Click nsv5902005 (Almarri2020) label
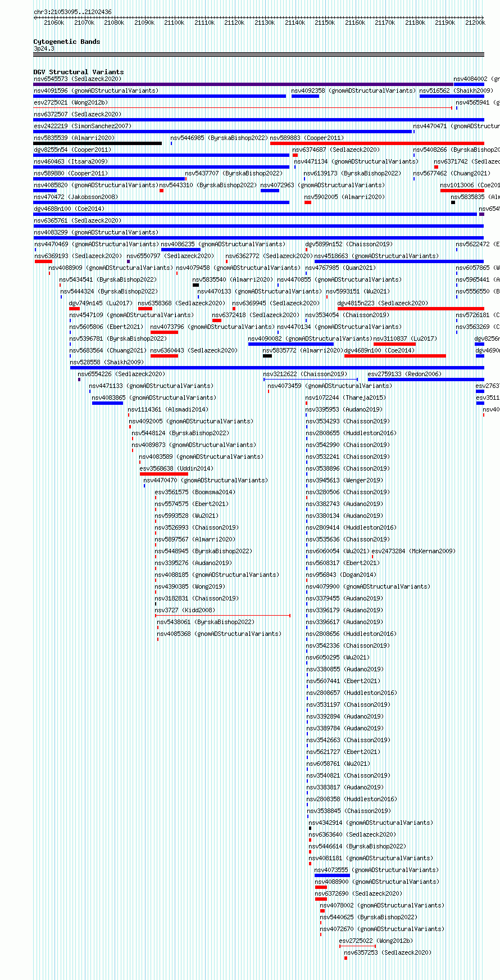This screenshot has height=980, width=500. (344, 197)
